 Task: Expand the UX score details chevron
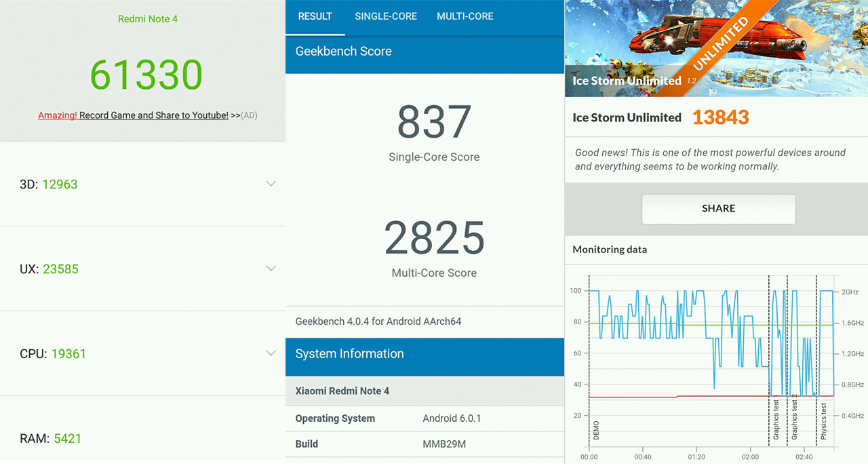(271, 269)
